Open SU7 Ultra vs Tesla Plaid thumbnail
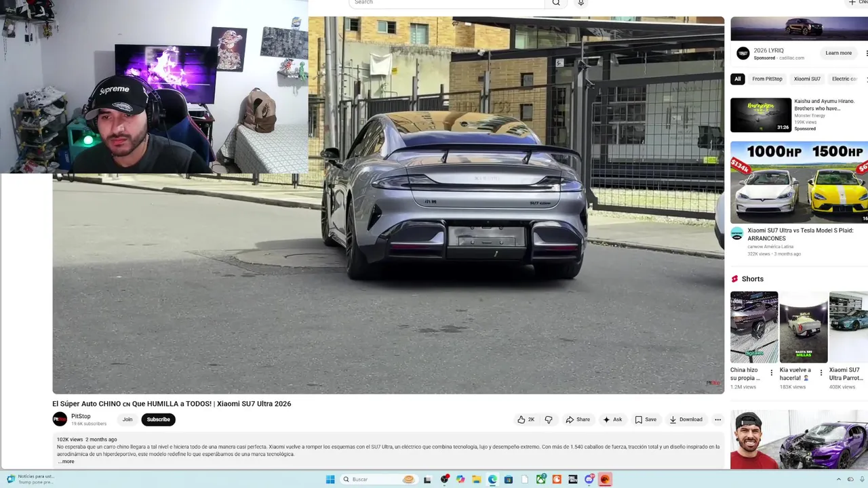This screenshot has height=488, width=868. point(799,182)
